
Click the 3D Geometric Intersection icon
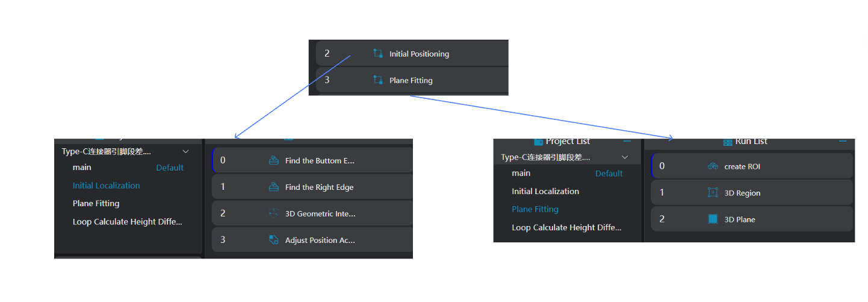[x=273, y=213]
